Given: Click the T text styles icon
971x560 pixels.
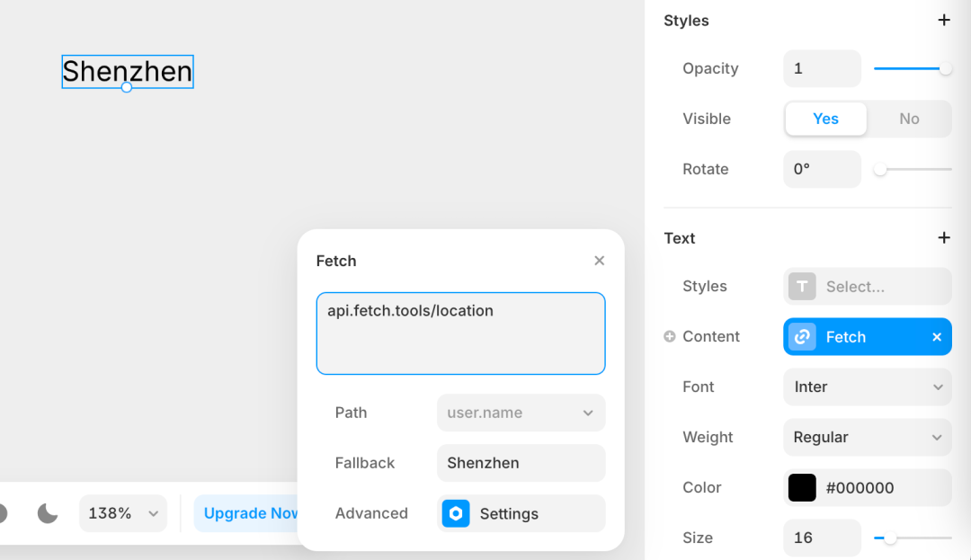Looking at the screenshot, I should click(802, 287).
